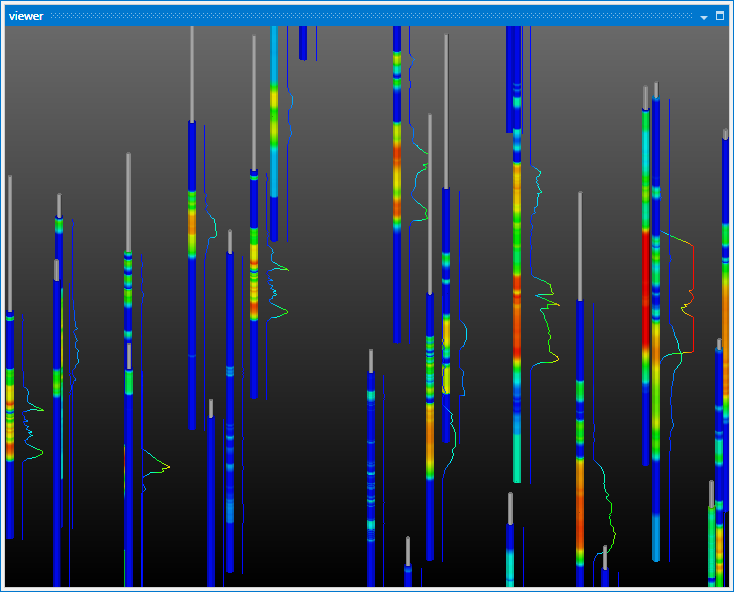Click the grey casing at the far left edge
Viewport: 734px width, 592px height.
tap(10, 240)
